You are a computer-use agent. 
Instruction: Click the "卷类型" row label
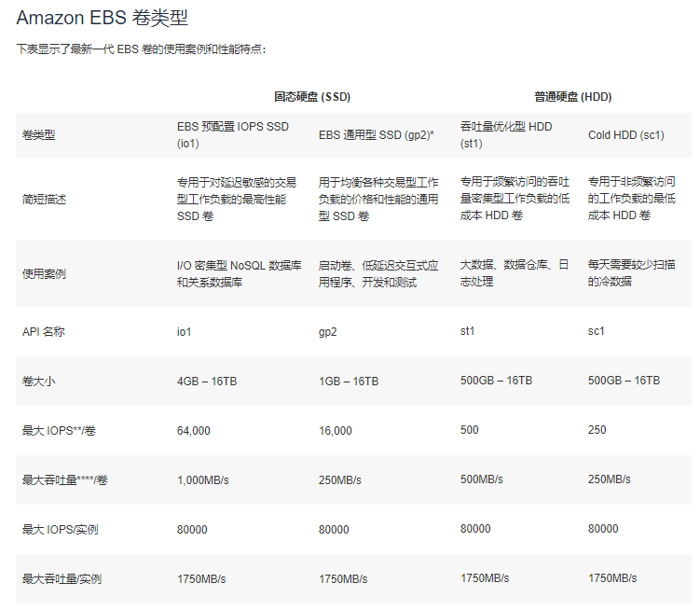tap(38, 135)
